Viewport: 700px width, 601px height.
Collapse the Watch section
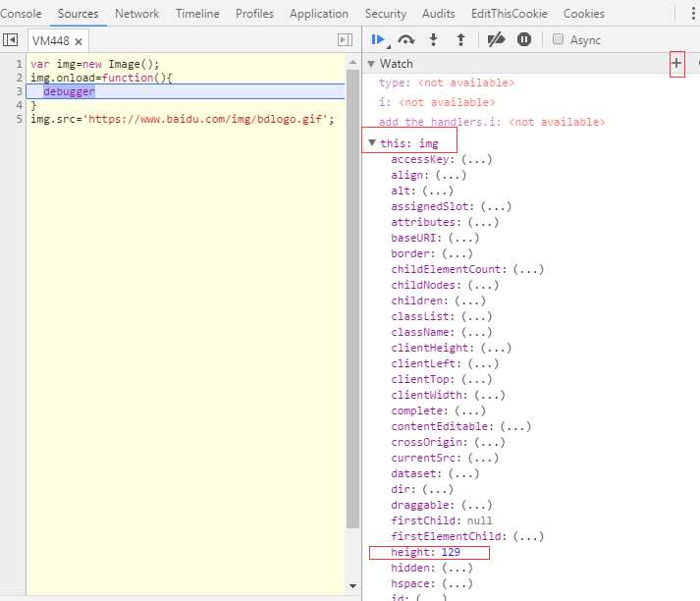(x=371, y=64)
